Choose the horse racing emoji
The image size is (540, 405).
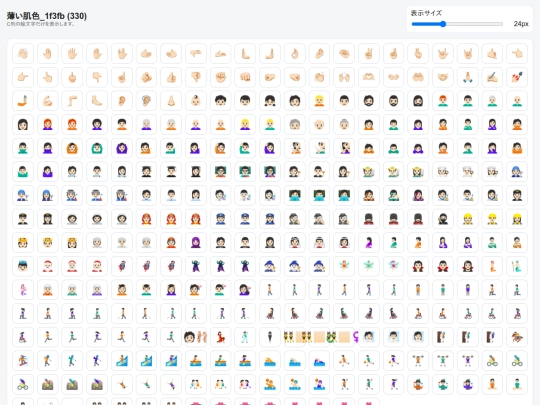pyautogui.click(x=517, y=337)
